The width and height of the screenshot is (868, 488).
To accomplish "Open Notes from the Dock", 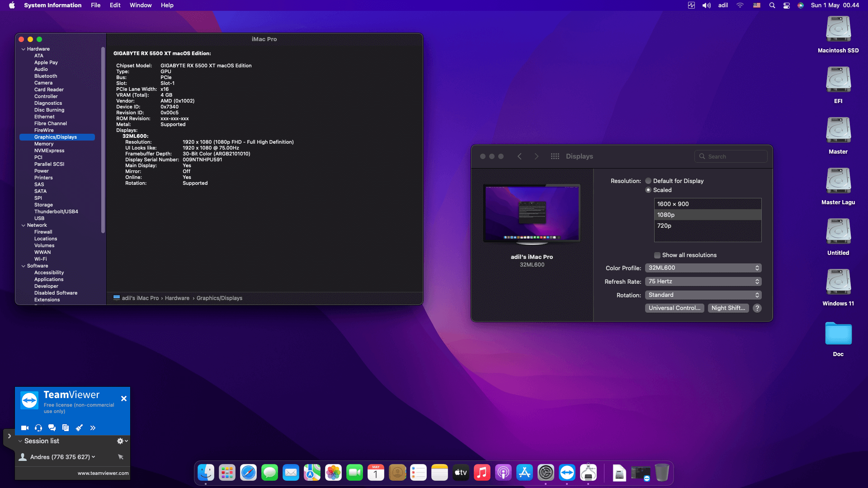I will pyautogui.click(x=439, y=473).
